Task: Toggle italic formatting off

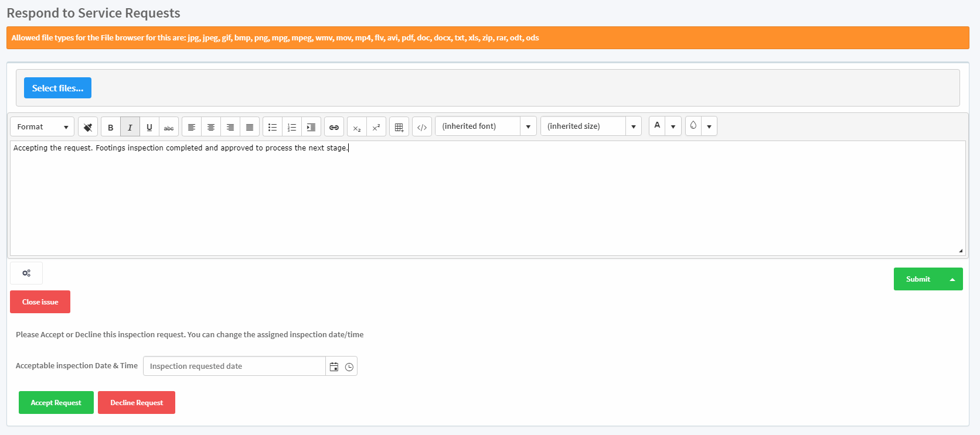Action: pyautogui.click(x=130, y=127)
